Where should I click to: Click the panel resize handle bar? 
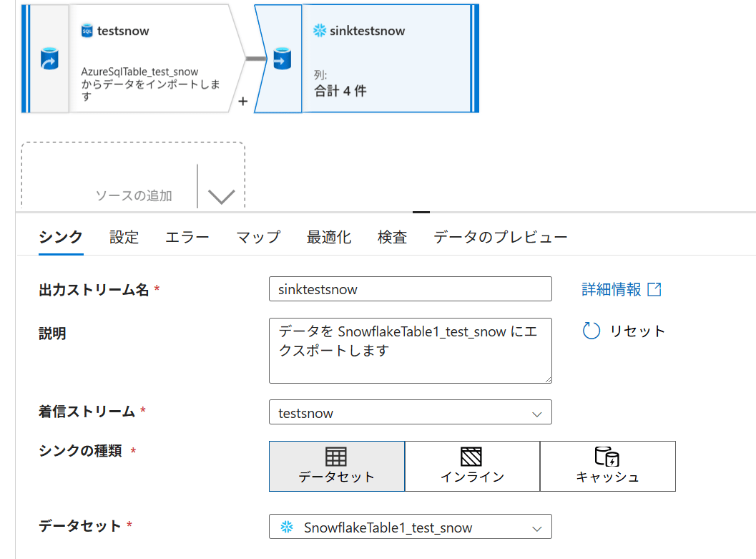pyautogui.click(x=421, y=212)
